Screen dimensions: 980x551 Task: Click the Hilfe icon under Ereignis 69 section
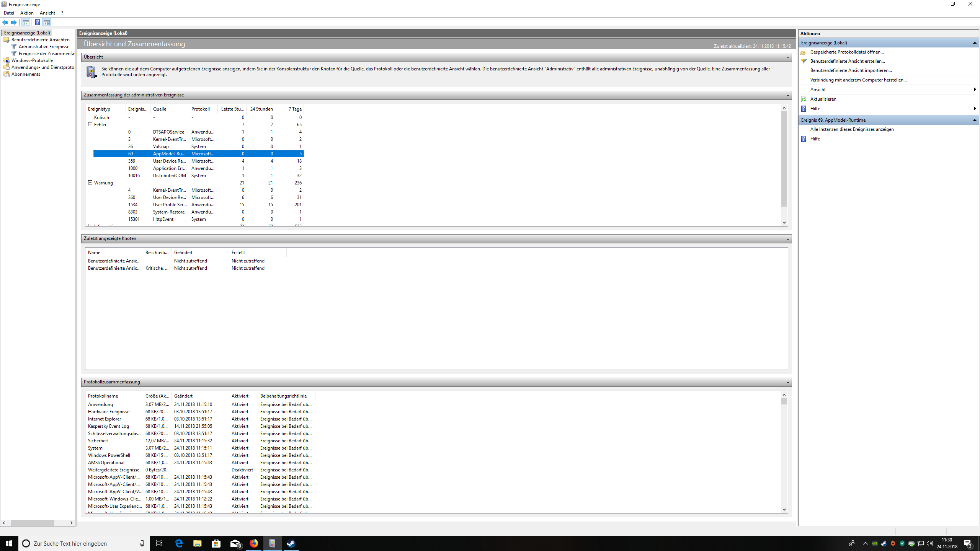click(x=803, y=139)
